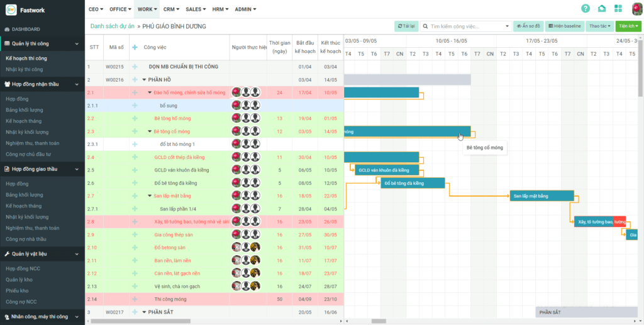This screenshot has height=325, width=644.
Task: Click the Gantt chart horizontal scrollbar
Action: coord(378,321)
